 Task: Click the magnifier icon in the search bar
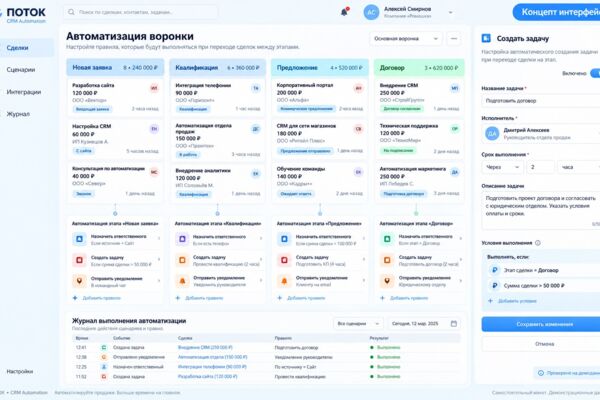tap(71, 12)
